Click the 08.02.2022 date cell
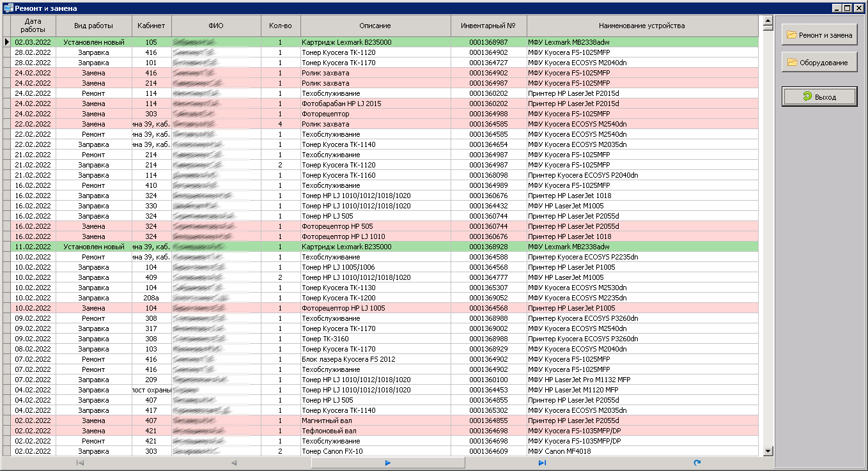 (x=33, y=349)
